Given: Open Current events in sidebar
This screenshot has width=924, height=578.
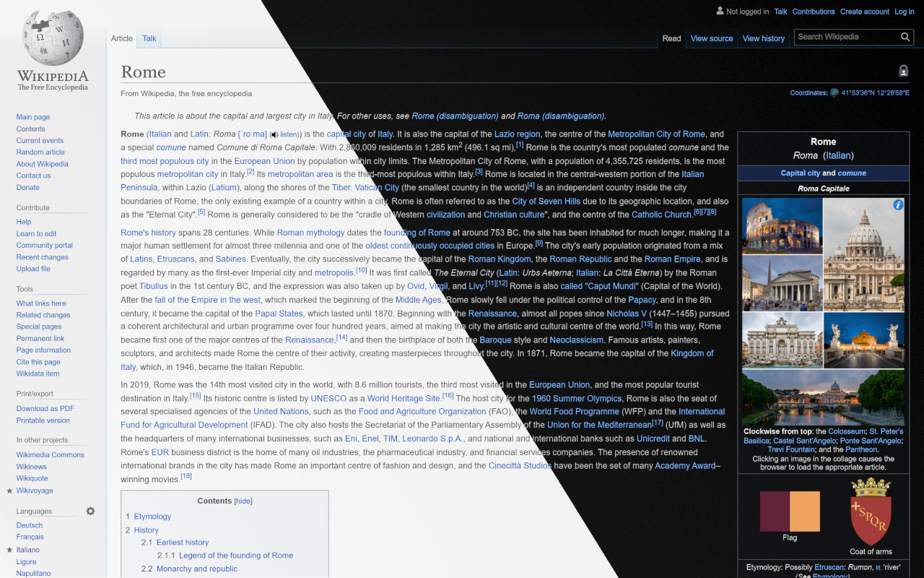Looking at the screenshot, I should click(40, 140).
